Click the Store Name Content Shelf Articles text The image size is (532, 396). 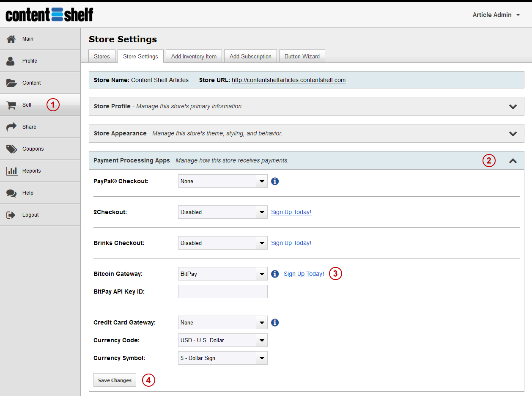[x=141, y=80]
